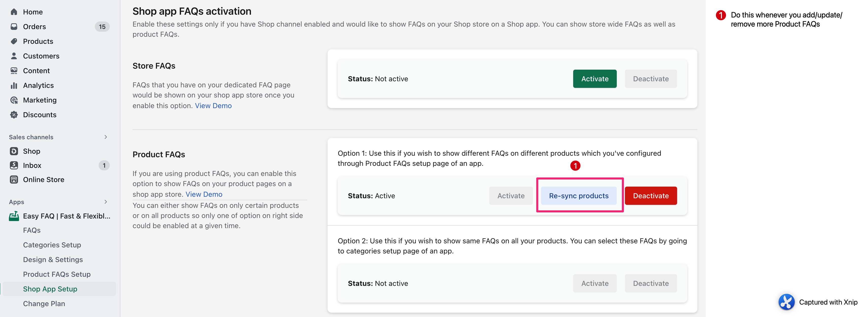Click the Online Store icon
The width and height of the screenshot is (868, 317).
(14, 179)
